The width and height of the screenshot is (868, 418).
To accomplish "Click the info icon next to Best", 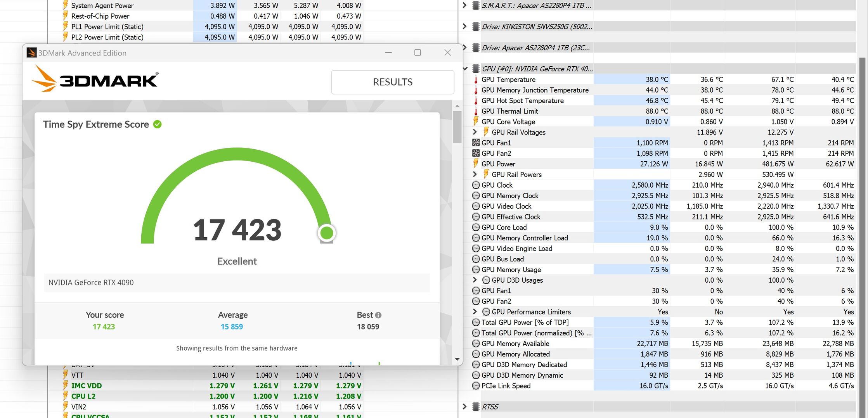I will (378, 315).
